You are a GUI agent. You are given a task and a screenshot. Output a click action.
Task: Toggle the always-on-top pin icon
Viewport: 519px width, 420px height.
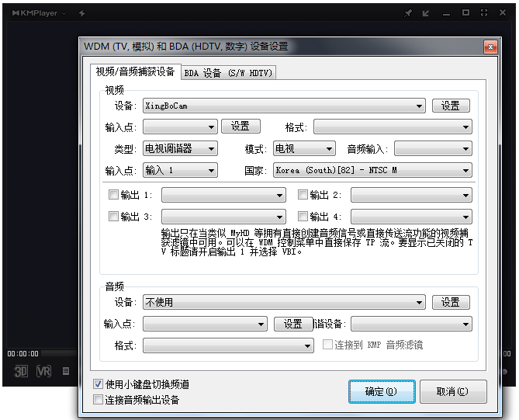tap(408, 13)
